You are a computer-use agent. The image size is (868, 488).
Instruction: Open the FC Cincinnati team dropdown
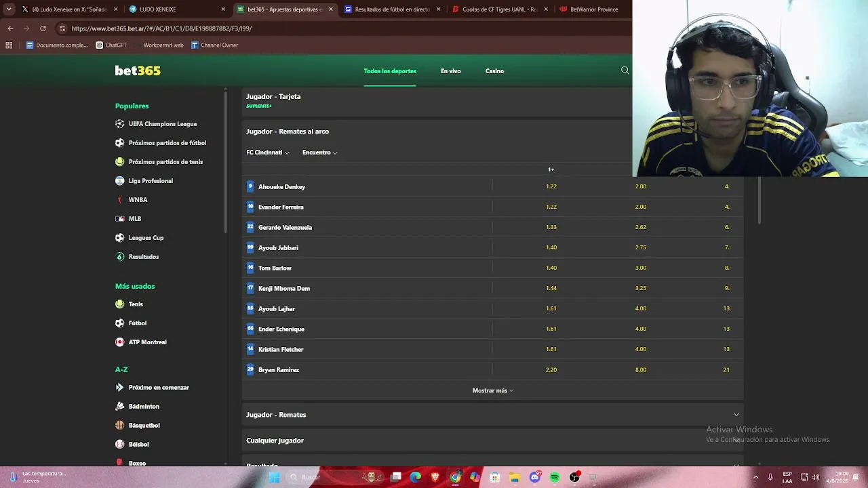pos(268,152)
